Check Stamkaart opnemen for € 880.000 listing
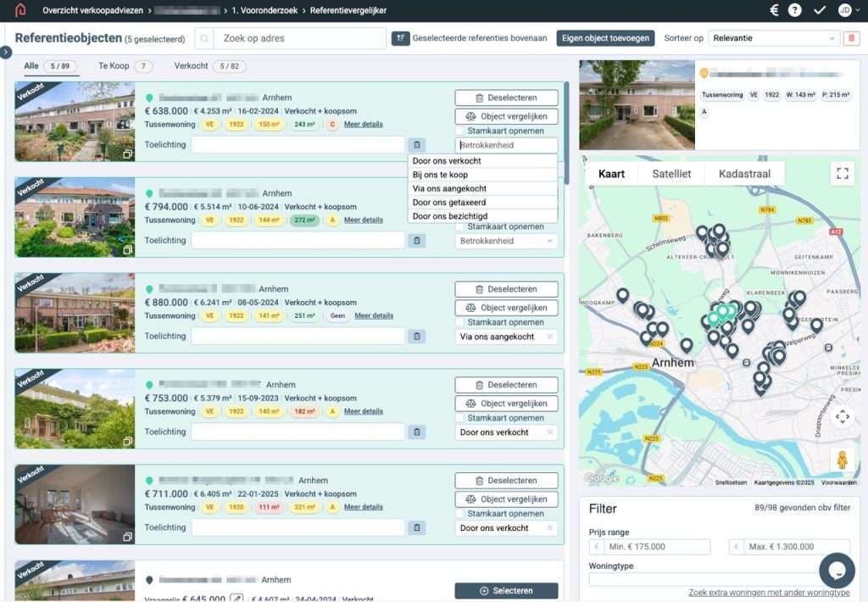Screen dimensions: 868x602 coord(459,322)
